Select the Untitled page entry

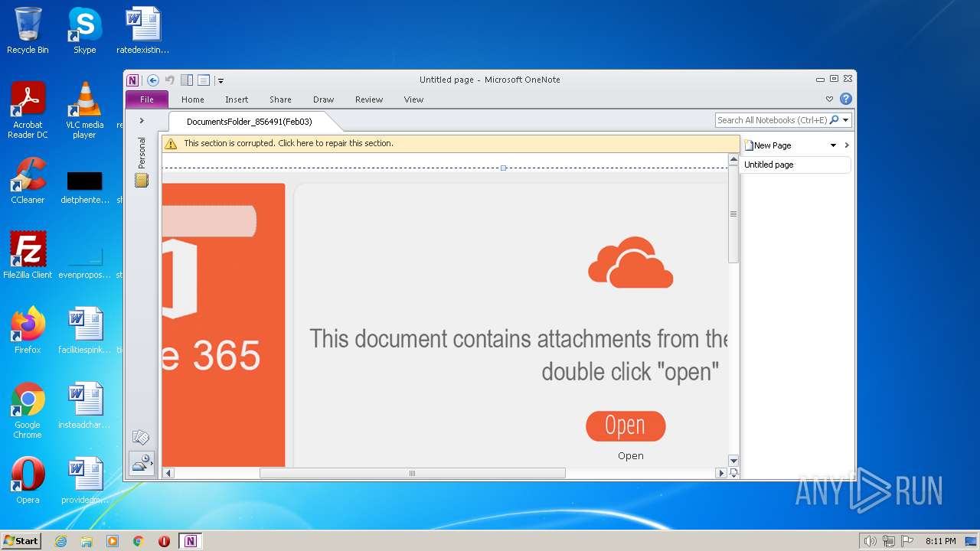click(796, 165)
